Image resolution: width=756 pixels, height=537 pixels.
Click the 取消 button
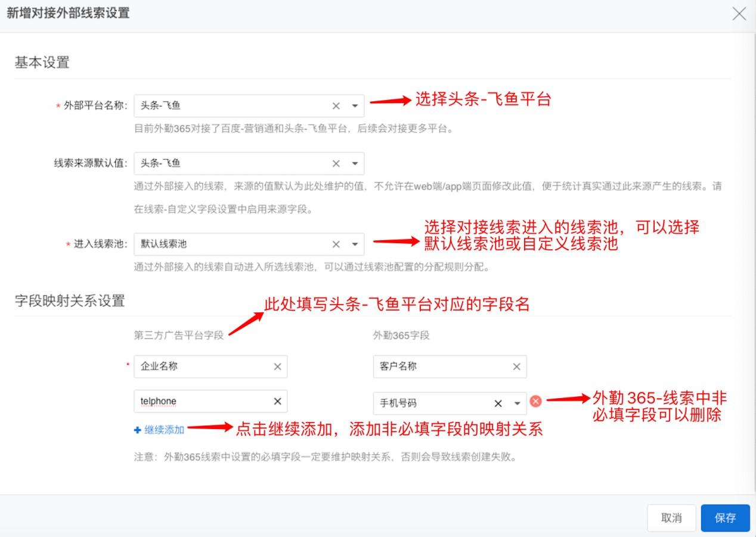pyautogui.click(x=671, y=518)
